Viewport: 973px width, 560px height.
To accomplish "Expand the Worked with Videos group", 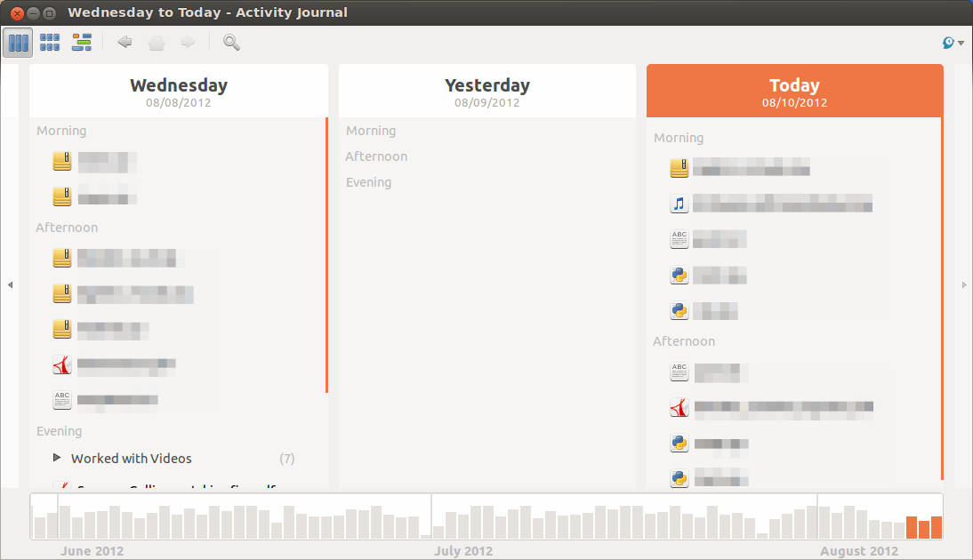I will [57, 458].
